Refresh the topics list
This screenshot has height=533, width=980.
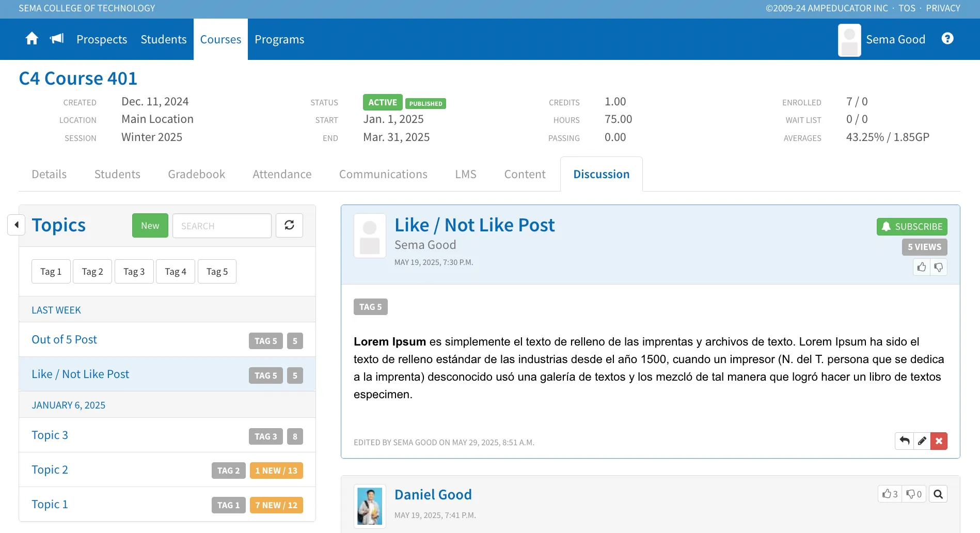click(289, 225)
